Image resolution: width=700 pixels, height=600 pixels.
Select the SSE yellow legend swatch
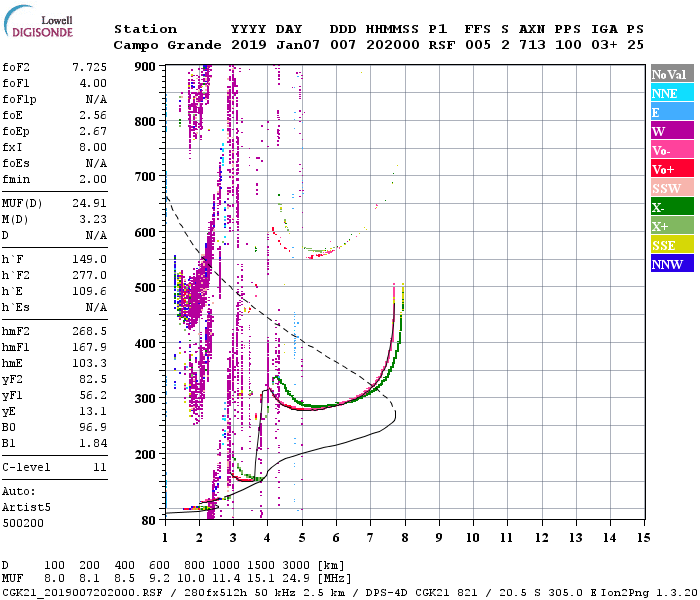tap(672, 245)
